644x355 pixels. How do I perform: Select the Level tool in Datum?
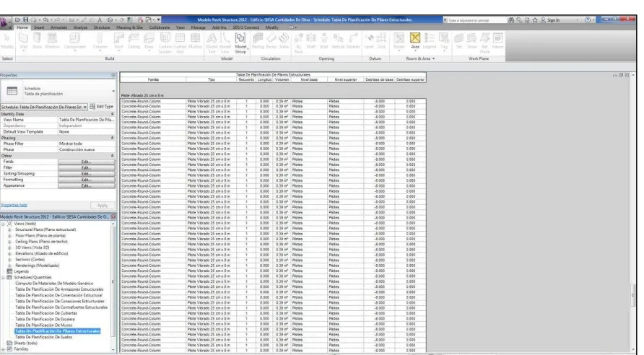coord(369,41)
